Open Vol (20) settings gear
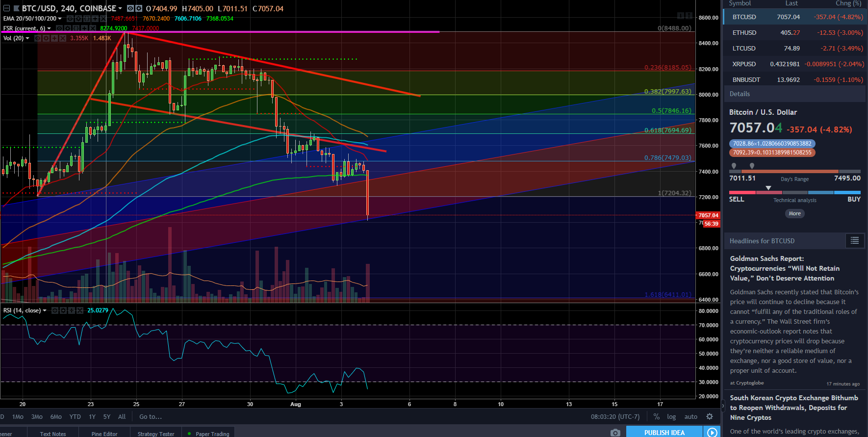Screen dimensions: 868x437 coord(46,38)
